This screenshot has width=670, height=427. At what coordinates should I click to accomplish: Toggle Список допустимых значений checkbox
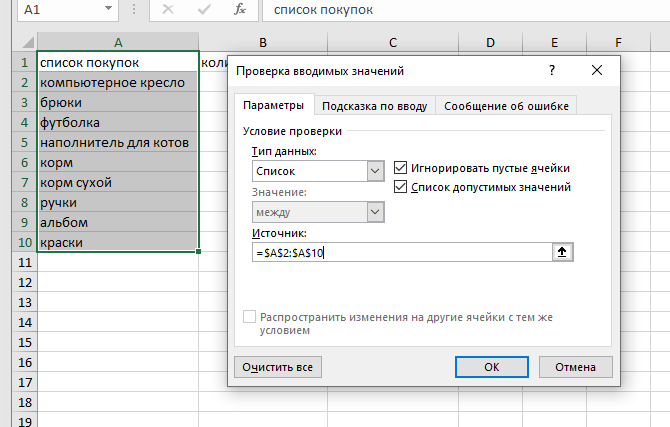click(x=401, y=187)
